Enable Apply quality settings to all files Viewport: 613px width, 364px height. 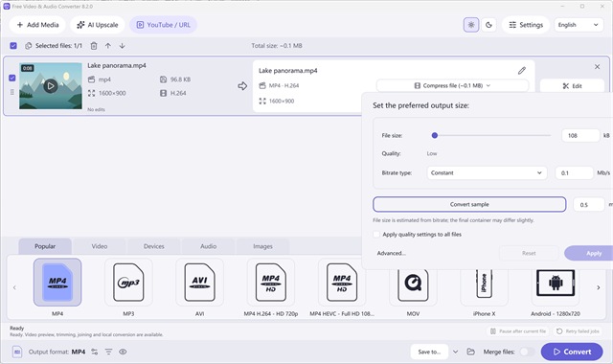[x=376, y=234]
